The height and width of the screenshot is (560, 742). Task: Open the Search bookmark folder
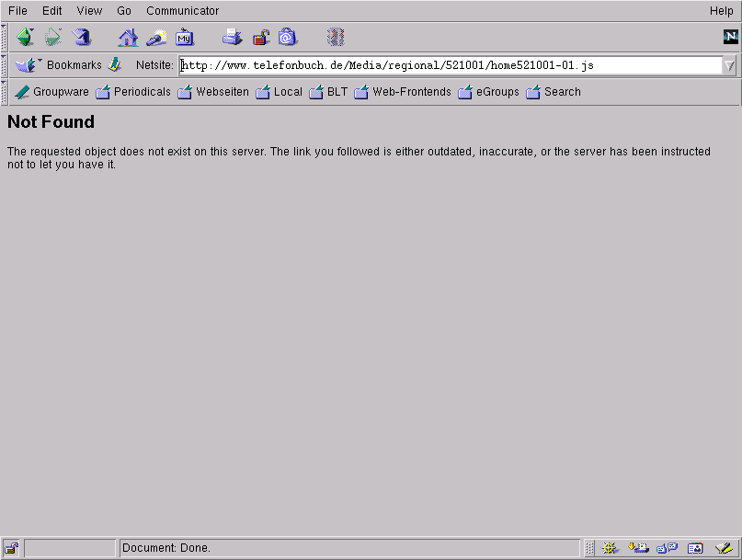(x=554, y=92)
